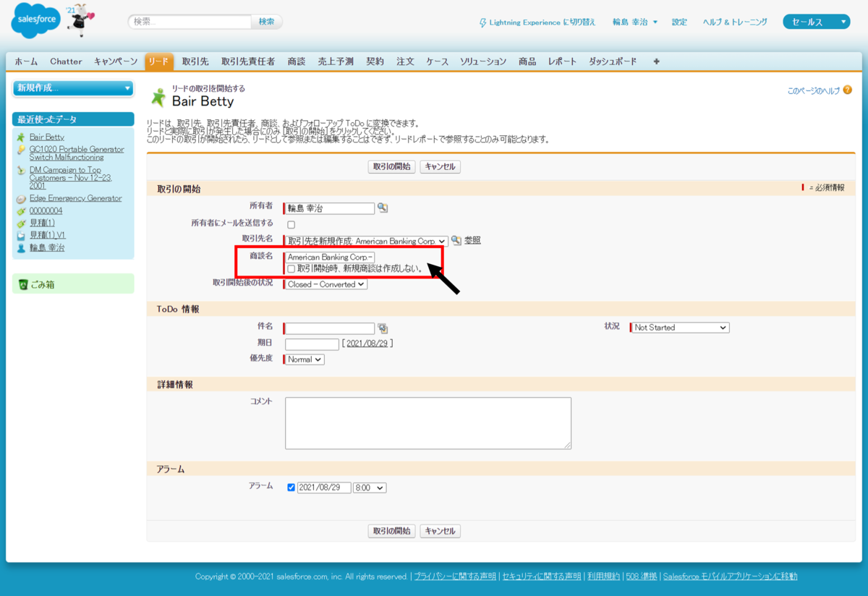Open the レポート tab
Viewport: 868px width, 596px height.
pyautogui.click(x=562, y=61)
